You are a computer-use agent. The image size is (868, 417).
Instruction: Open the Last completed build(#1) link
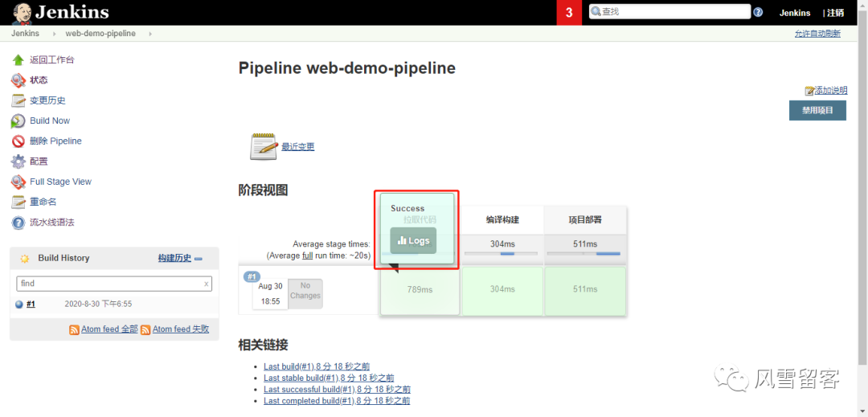(337, 401)
